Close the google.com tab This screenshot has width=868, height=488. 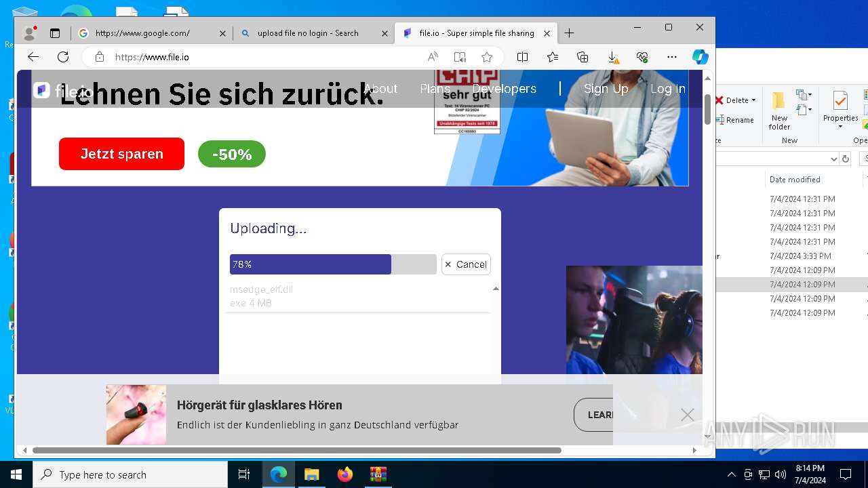pyautogui.click(x=222, y=33)
